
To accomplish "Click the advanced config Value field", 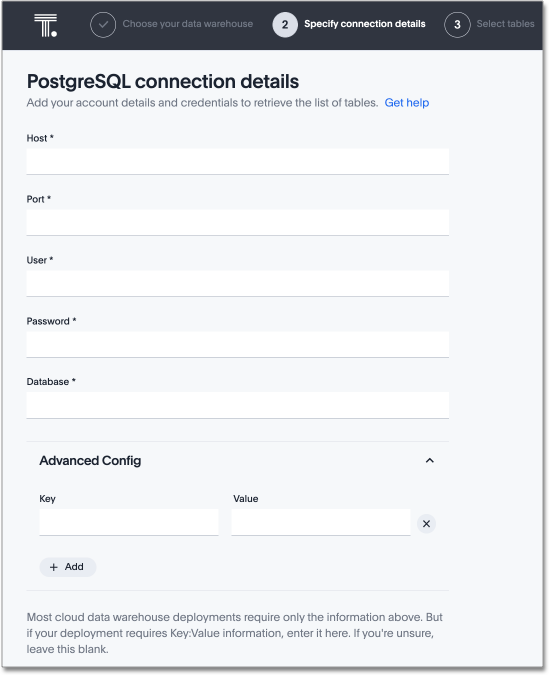I will (321, 522).
